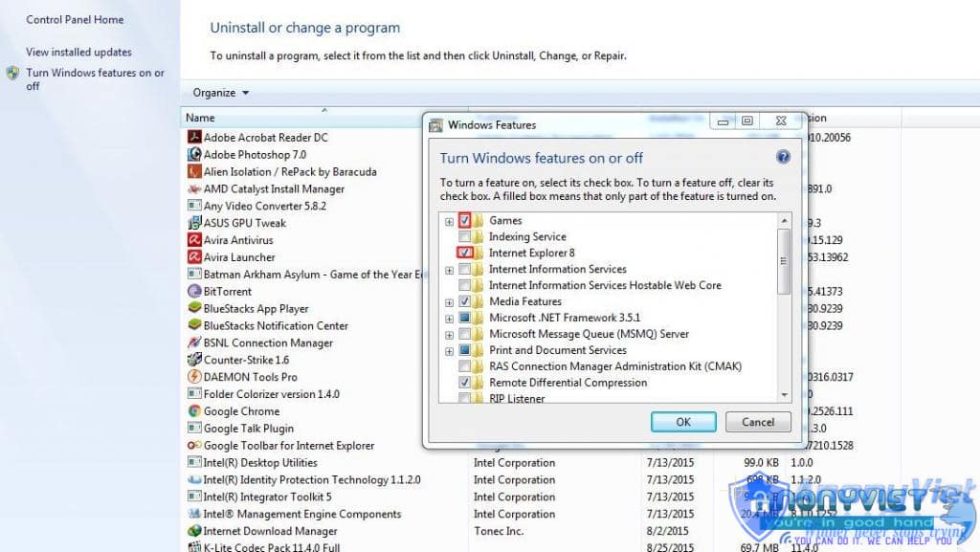Click the Adobe Photoshop 7.0 icon

194,154
